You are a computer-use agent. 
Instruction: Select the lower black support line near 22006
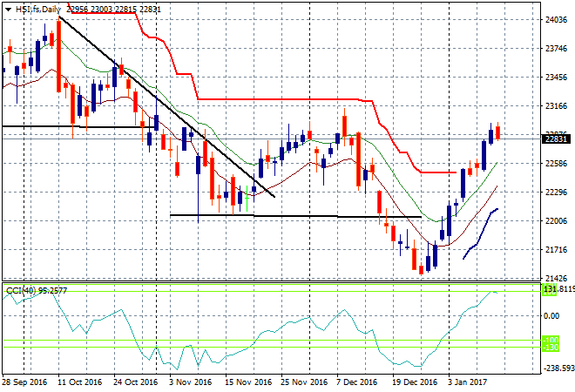coord(295,216)
